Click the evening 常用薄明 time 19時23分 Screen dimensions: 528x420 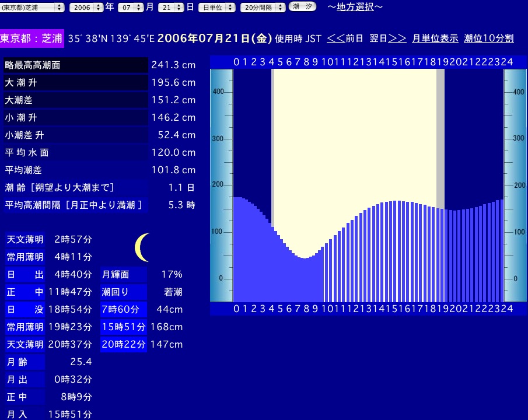(x=70, y=327)
